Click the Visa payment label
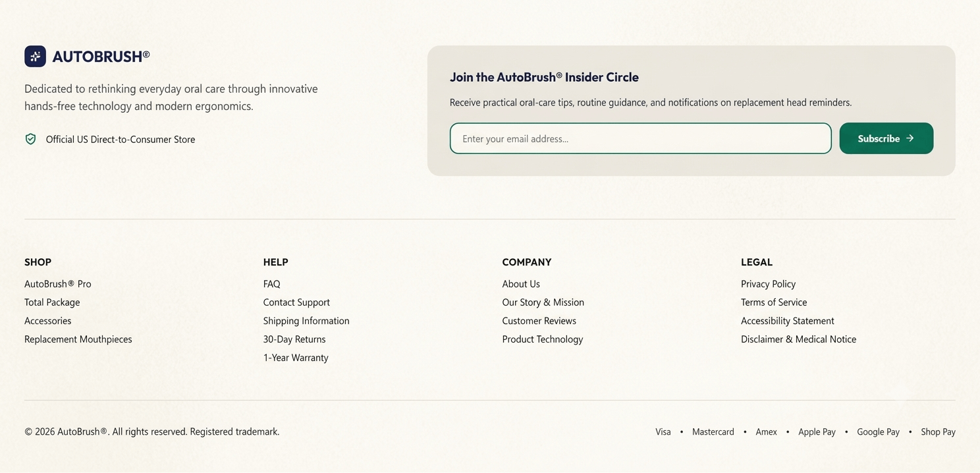 point(663,432)
